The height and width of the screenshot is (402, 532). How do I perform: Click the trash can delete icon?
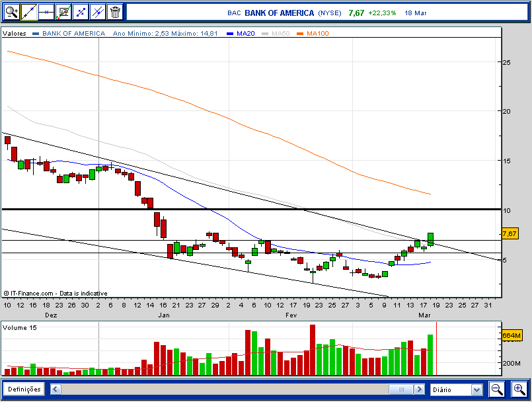[115, 12]
